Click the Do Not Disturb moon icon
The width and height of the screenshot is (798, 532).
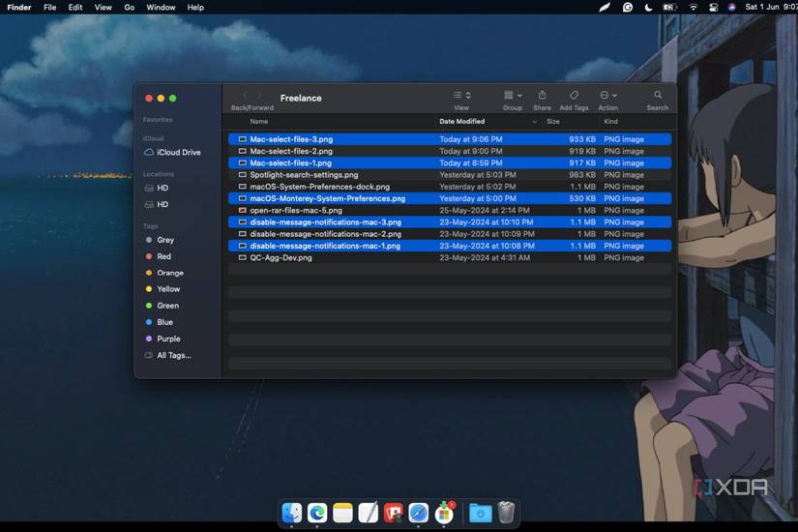(x=648, y=7)
